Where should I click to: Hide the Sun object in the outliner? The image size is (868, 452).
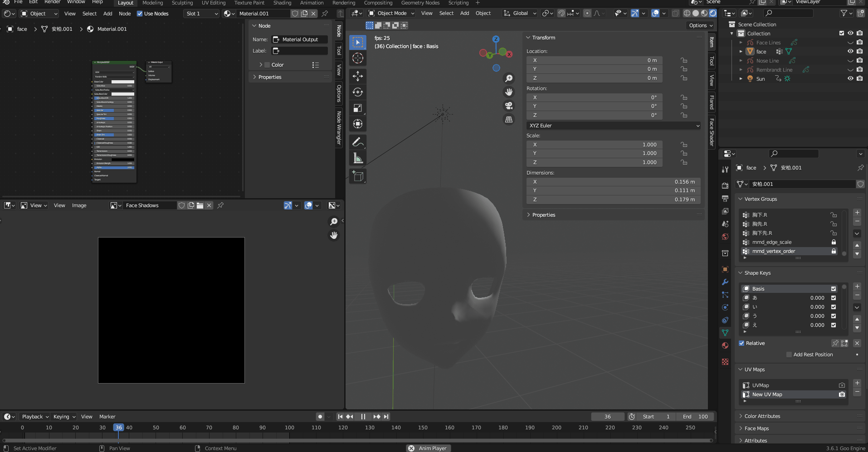(x=850, y=78)
